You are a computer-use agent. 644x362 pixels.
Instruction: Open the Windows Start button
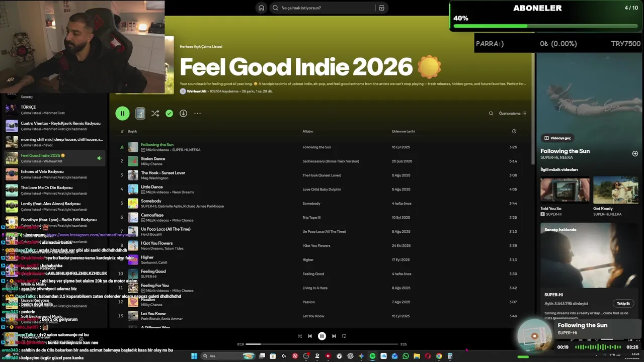[x=194, y=356]
